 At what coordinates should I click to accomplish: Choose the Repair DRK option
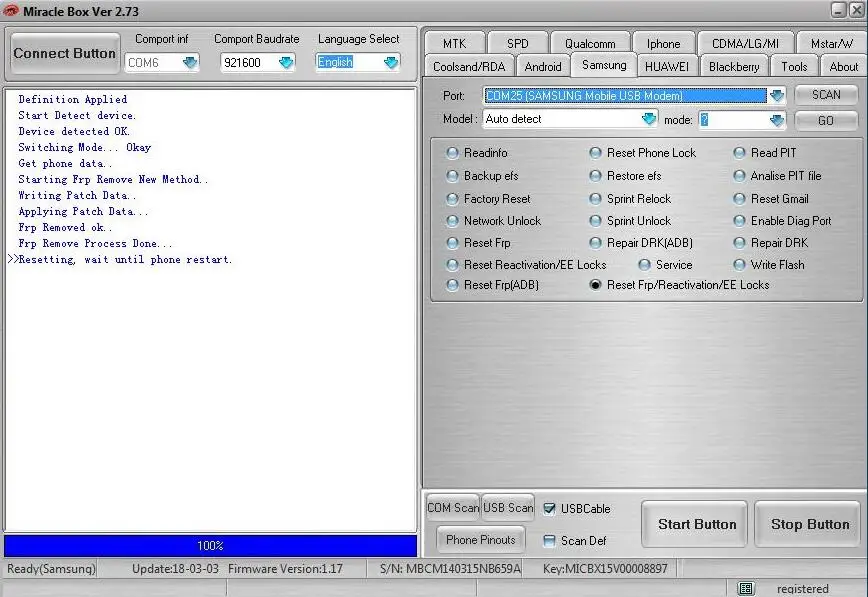click(739, 243)
